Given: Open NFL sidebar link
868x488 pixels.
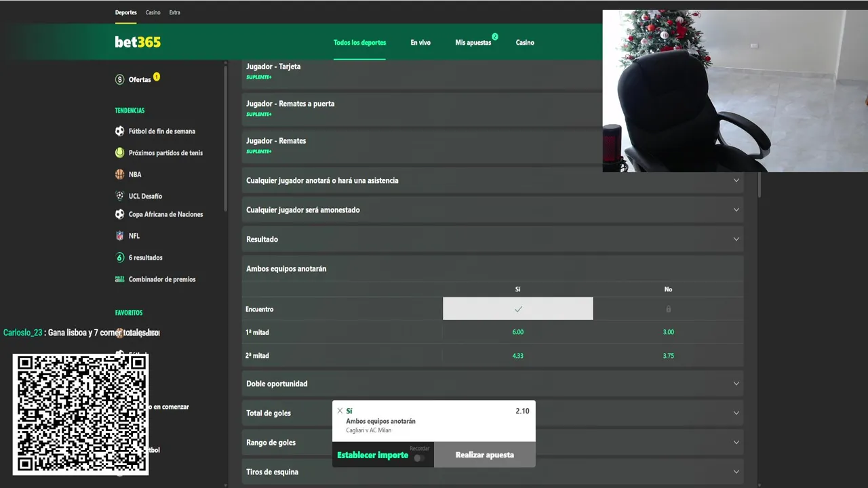Looking at the screenshot, I should point(134,236).
